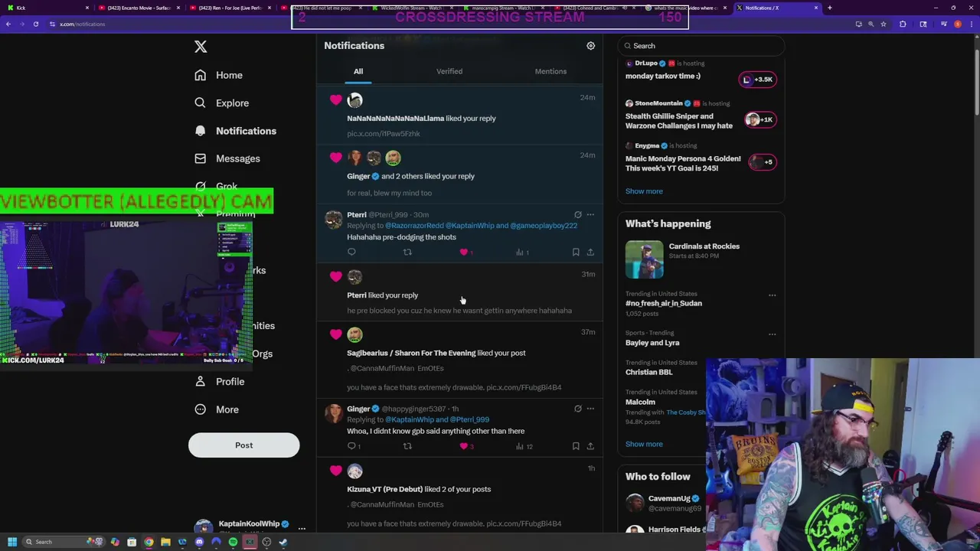Click the X Search field
The width and height of the screenshot is (980, 551).
(x=701, y=46)
